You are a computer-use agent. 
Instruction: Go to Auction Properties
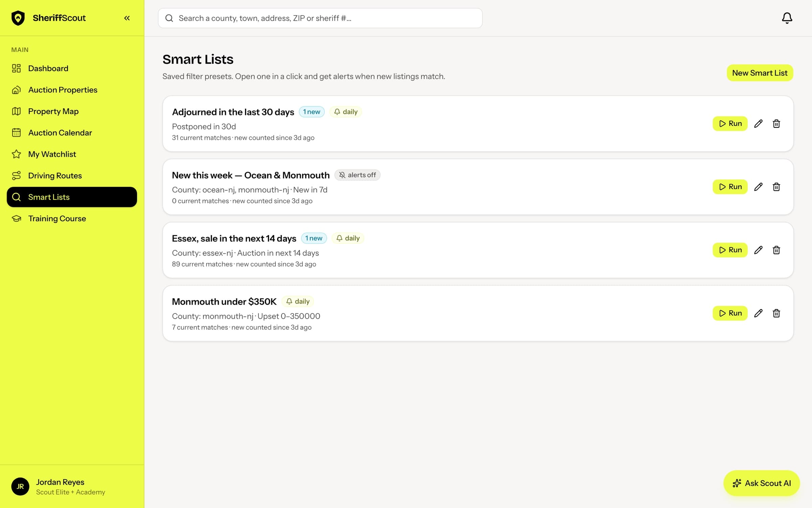point(72,90)
